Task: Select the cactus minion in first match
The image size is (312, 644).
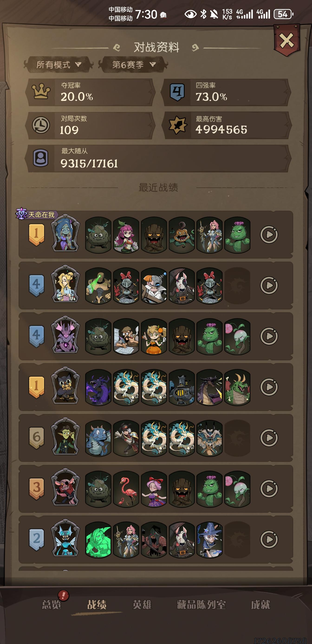Action: [237, 235]
